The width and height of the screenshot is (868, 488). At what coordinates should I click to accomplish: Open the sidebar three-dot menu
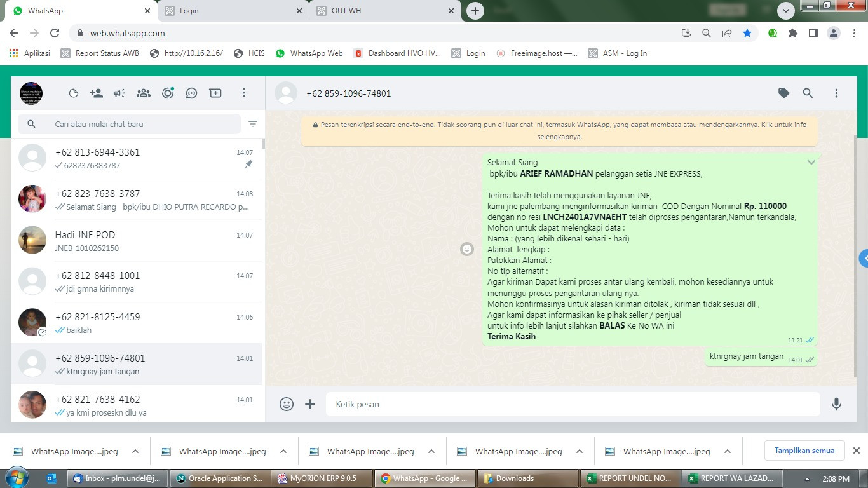click(x=243, y=93)
